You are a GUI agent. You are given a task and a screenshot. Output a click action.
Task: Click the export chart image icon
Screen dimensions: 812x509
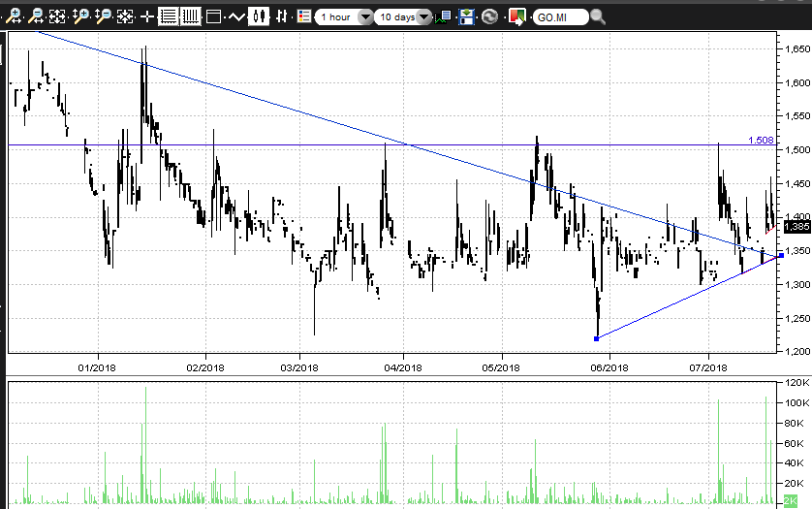[517, 16]
